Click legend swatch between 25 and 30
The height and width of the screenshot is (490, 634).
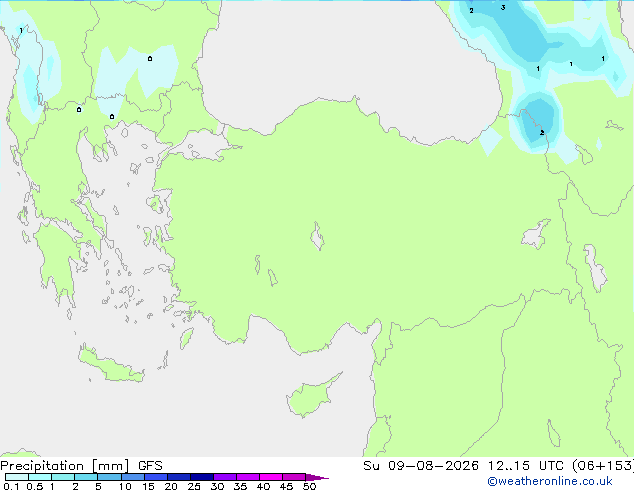point(202,477)
